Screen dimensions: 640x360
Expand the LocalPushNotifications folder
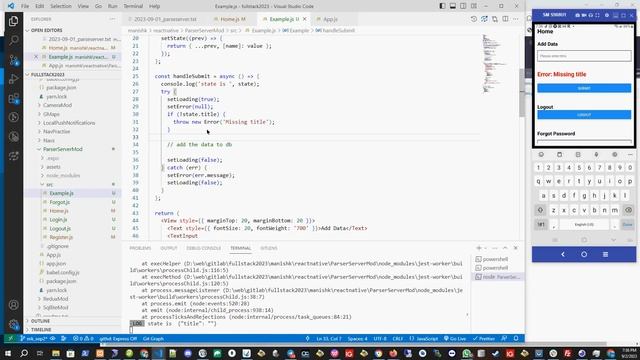coord(69,123)
